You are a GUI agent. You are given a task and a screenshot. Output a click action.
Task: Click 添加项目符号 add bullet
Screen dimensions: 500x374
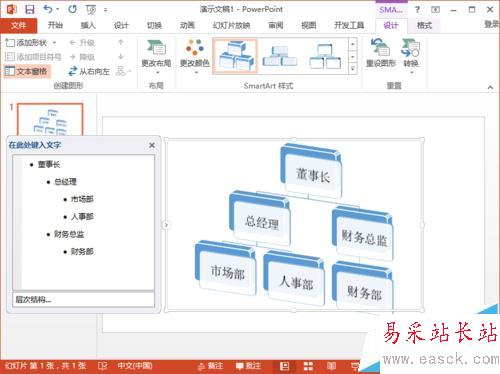click(33, 57)
